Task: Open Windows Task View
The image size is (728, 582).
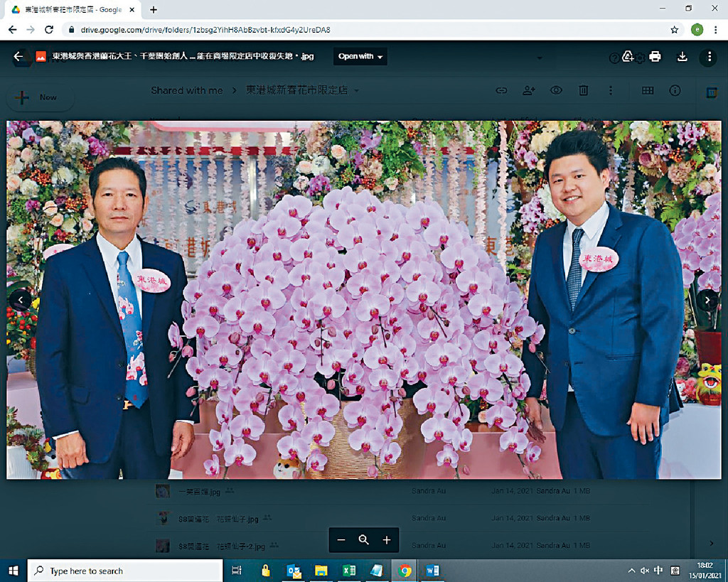Action: pyautogui.click(x=237, y=571)
